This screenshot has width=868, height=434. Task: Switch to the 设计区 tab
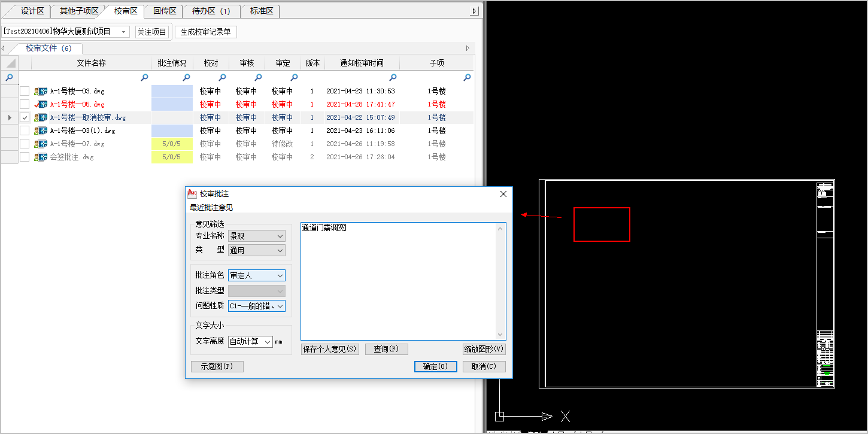[32, 11]
